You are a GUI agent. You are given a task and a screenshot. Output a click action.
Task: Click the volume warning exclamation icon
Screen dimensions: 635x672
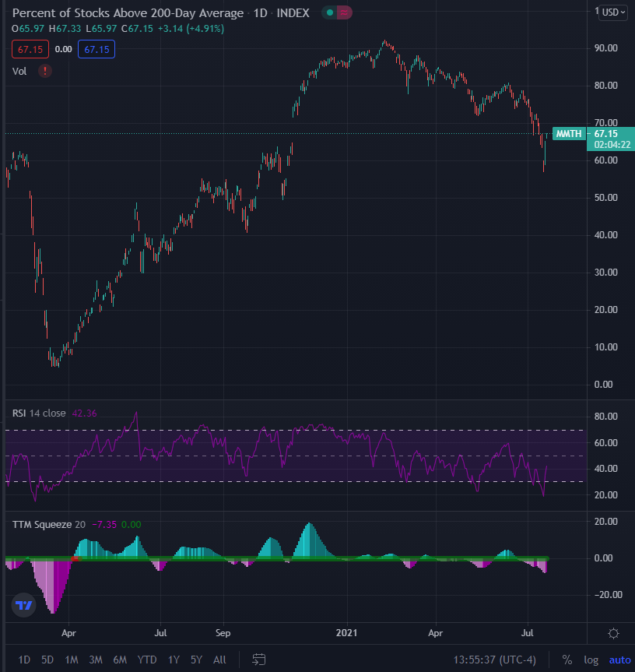pos(45,71)
